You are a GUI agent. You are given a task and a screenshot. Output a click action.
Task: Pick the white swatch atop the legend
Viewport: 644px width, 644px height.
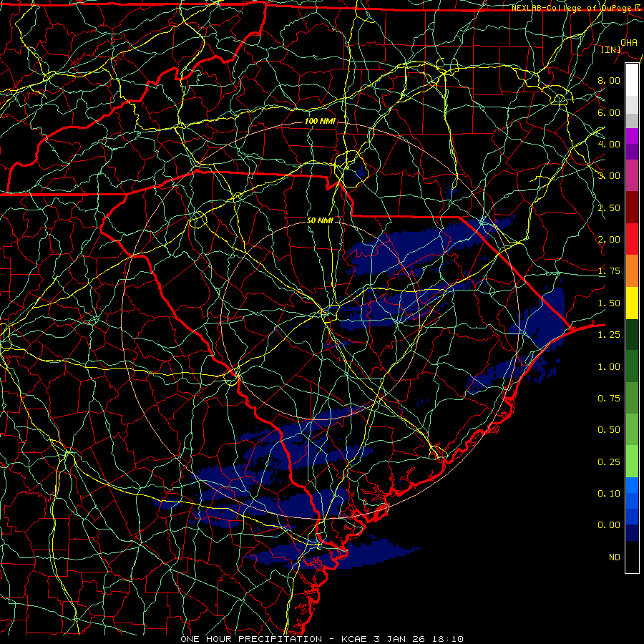pos(632,79)
